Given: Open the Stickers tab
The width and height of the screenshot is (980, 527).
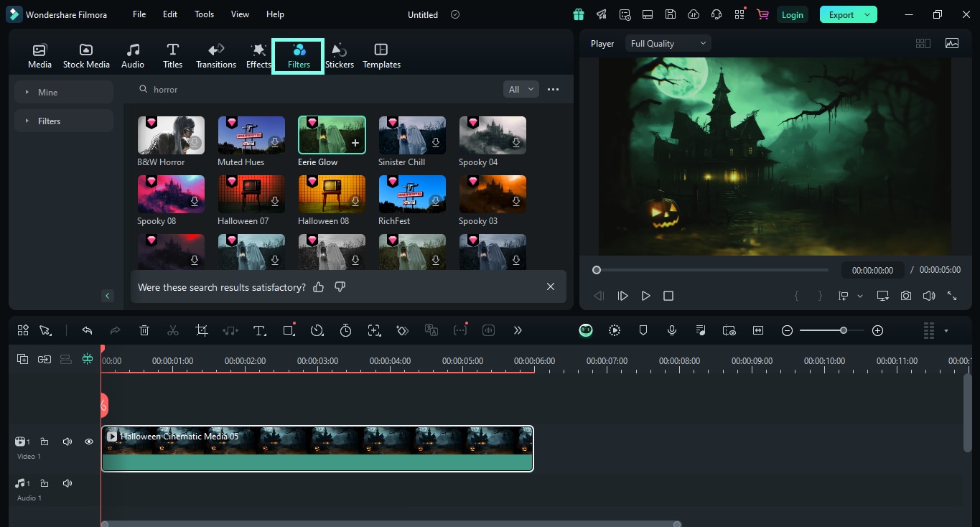Looking at the screenshot, I should click(339, 56).
